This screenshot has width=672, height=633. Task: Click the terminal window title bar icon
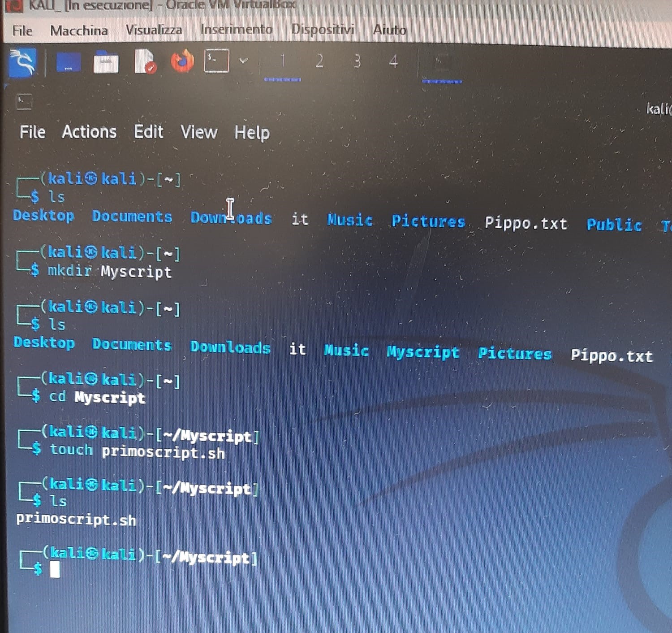24,102
